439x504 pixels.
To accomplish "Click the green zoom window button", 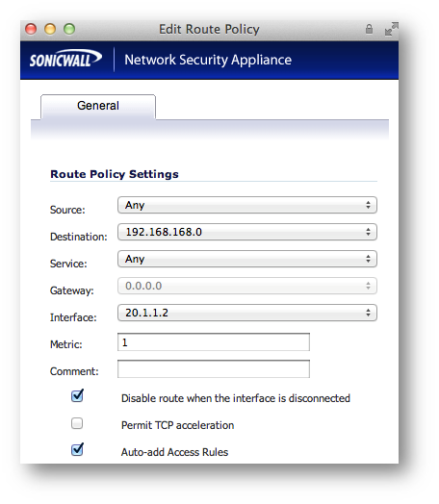I will click(x=69, y=29).
